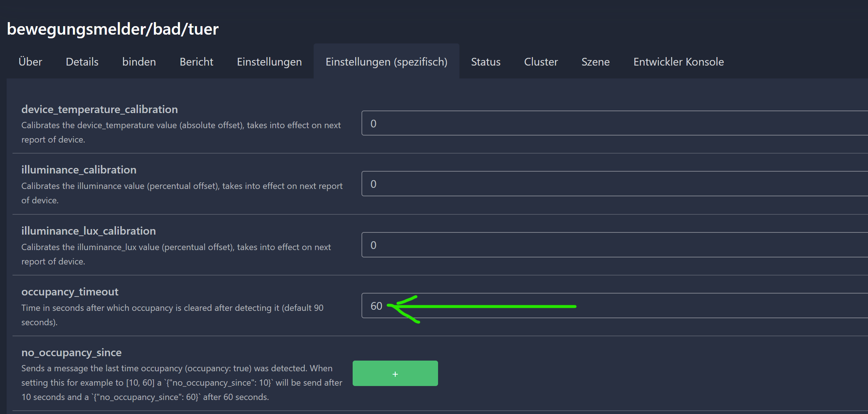Open the Szene tab
Viewport: 868px width, 414px height.
pos(595,62)
